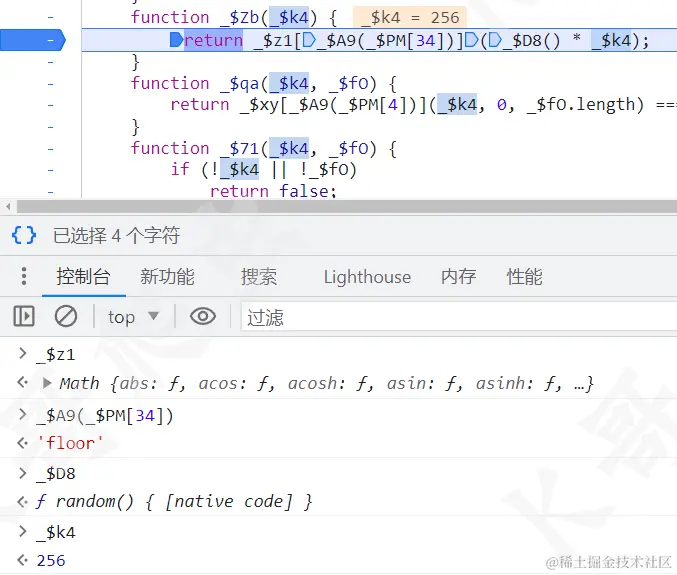Open the 内存 tab
The width and height of the screenshot is (677, 575).
click(458, 276)
